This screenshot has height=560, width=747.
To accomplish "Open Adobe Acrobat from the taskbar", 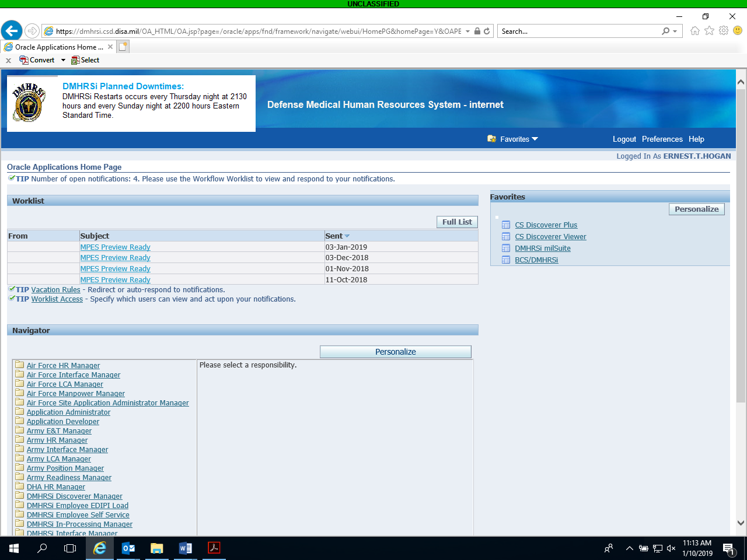I will [214, 548].
